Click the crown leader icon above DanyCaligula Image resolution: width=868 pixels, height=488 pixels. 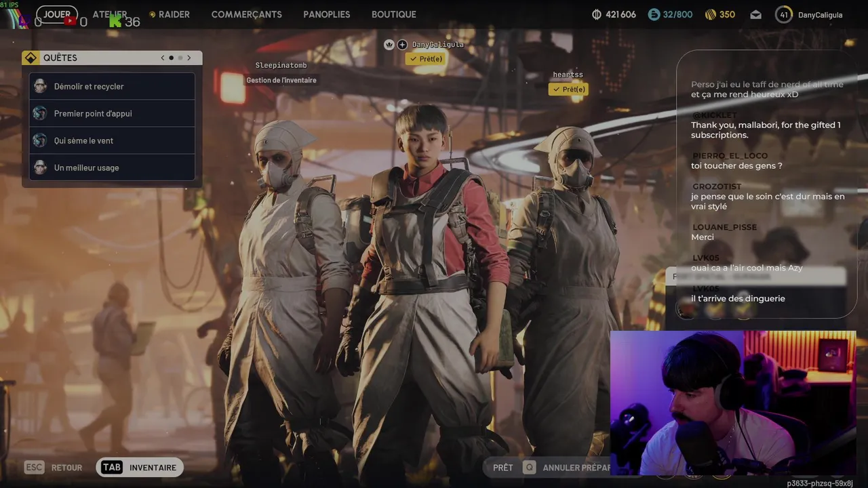click(389, 44)
